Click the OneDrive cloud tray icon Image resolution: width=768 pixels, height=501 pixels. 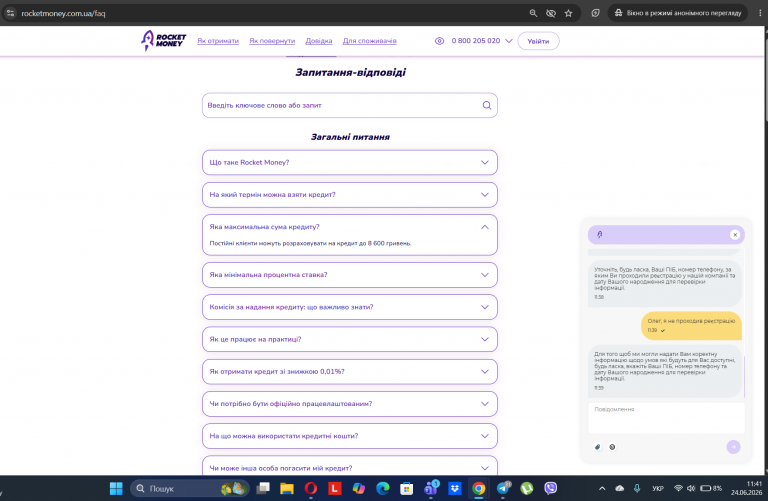(620, 488)
